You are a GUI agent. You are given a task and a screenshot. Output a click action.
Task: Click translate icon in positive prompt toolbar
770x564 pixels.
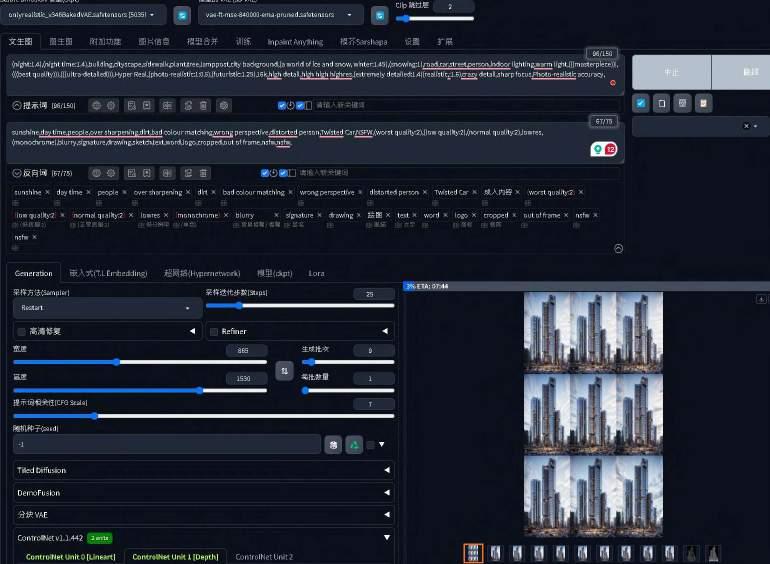167,106
